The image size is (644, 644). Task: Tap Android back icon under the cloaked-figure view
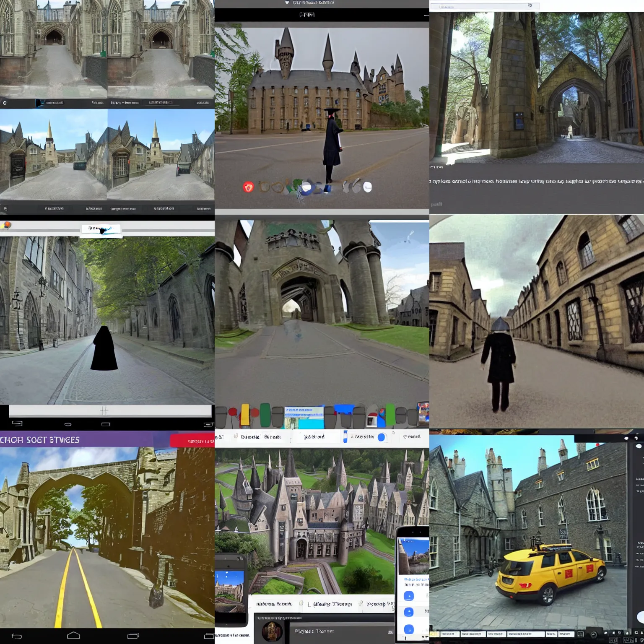(x=17, y=423)
